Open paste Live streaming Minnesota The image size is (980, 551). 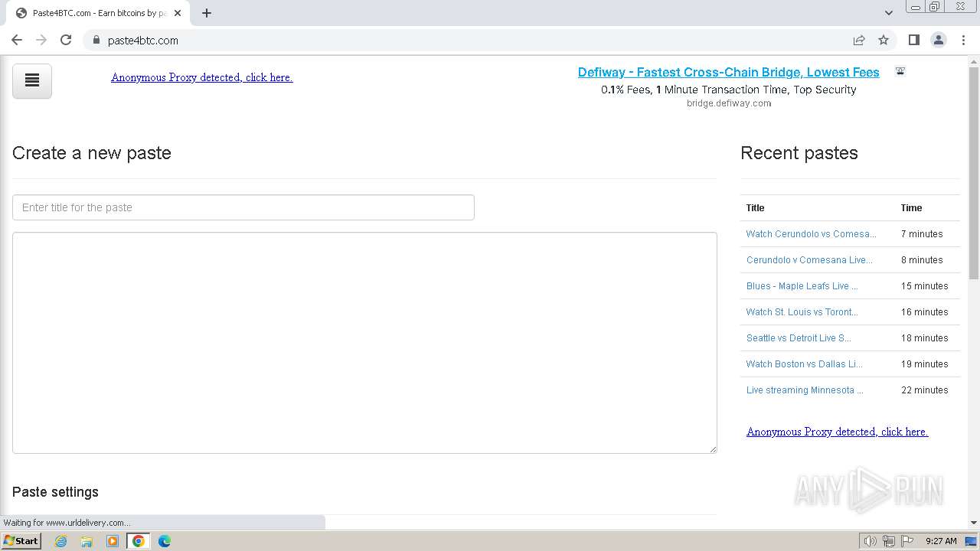coord(805,390)
